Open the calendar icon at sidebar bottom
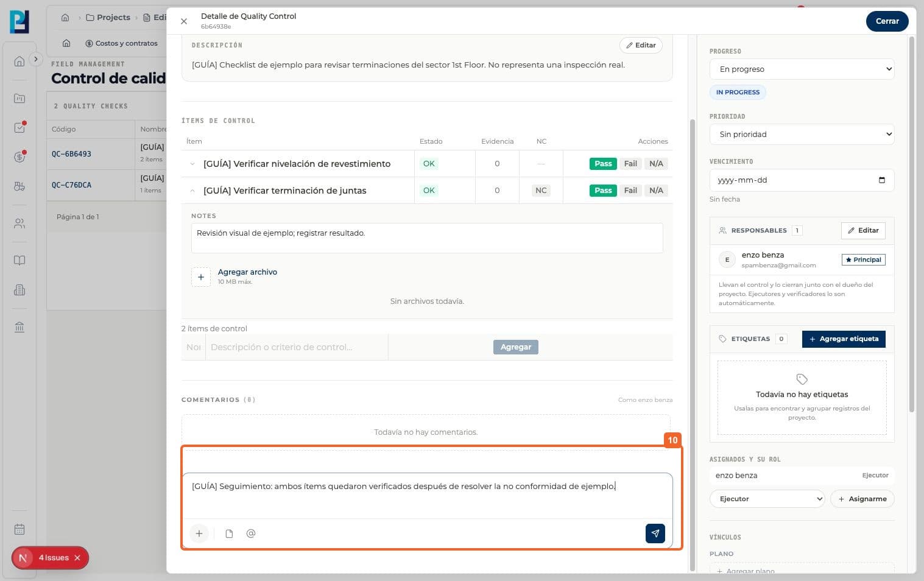Screen dimensions: 924x581 click(x=19, y=529)
